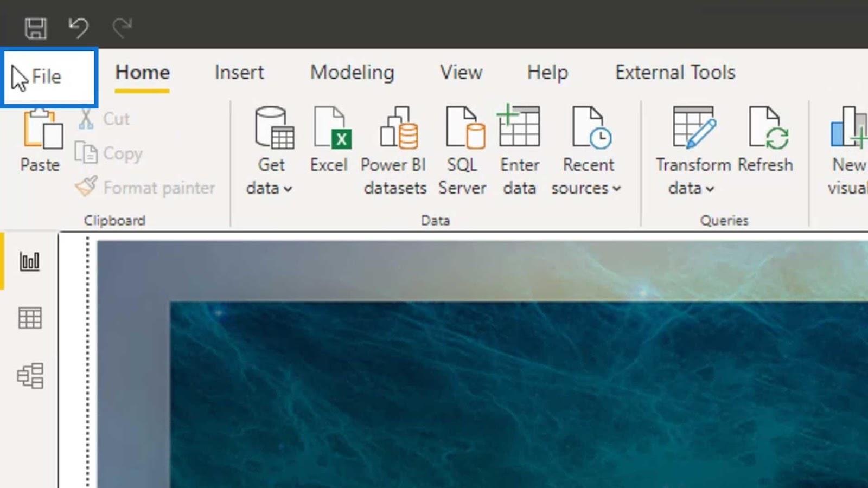Open the Insert ribbon tab
Screen dimensions: 868x488
(239, 73)
